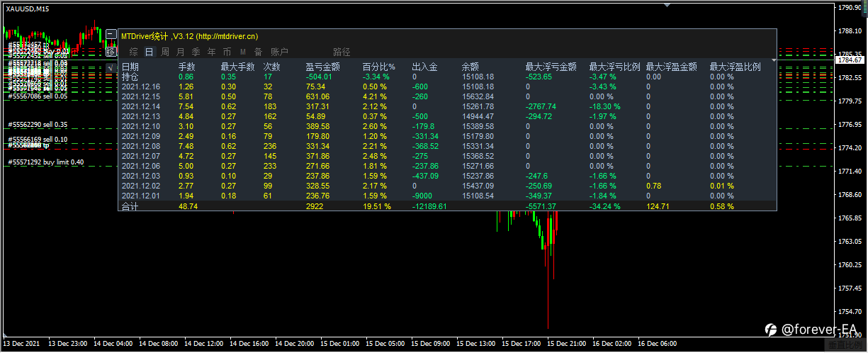Open the 备 notes tab

point(259,52)
